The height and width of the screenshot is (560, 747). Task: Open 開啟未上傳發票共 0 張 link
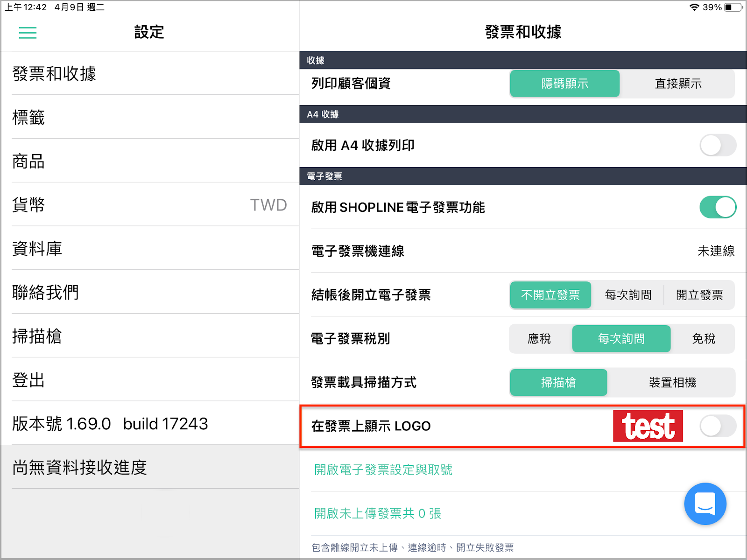pos(378,513)
